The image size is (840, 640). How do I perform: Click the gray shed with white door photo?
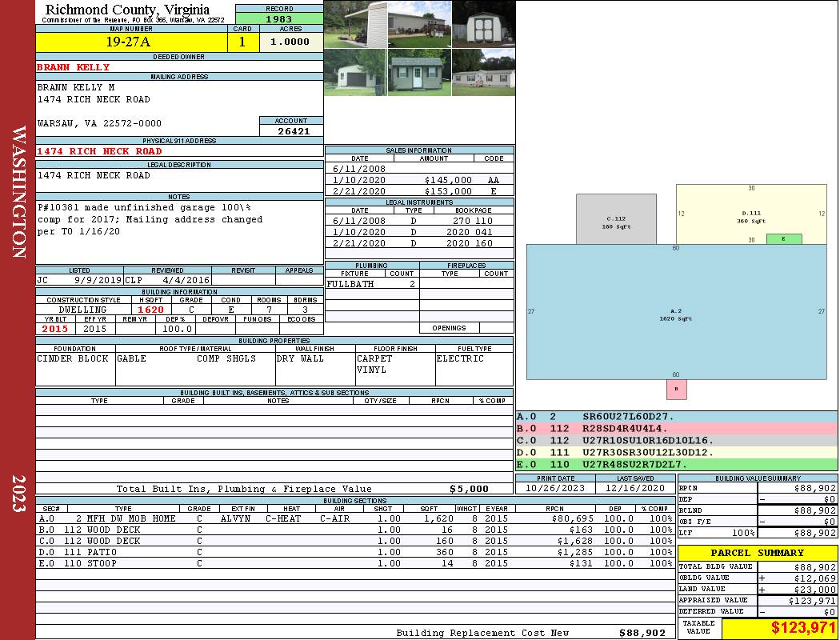click(x=419, y=73)
